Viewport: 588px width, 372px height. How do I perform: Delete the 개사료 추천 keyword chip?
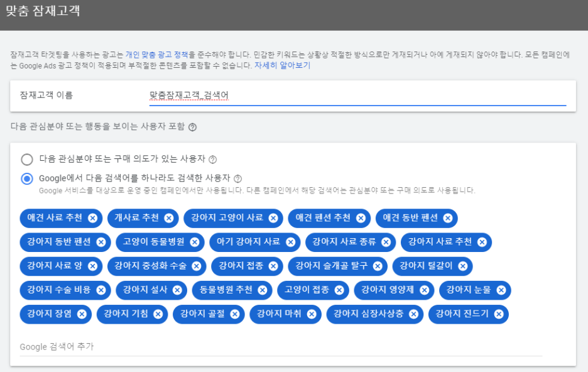click(168, 218)
